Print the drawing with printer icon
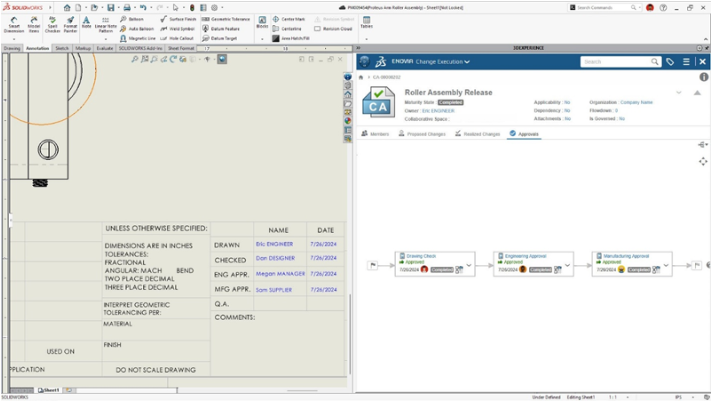714x408 pixels. tap(127, 7)
